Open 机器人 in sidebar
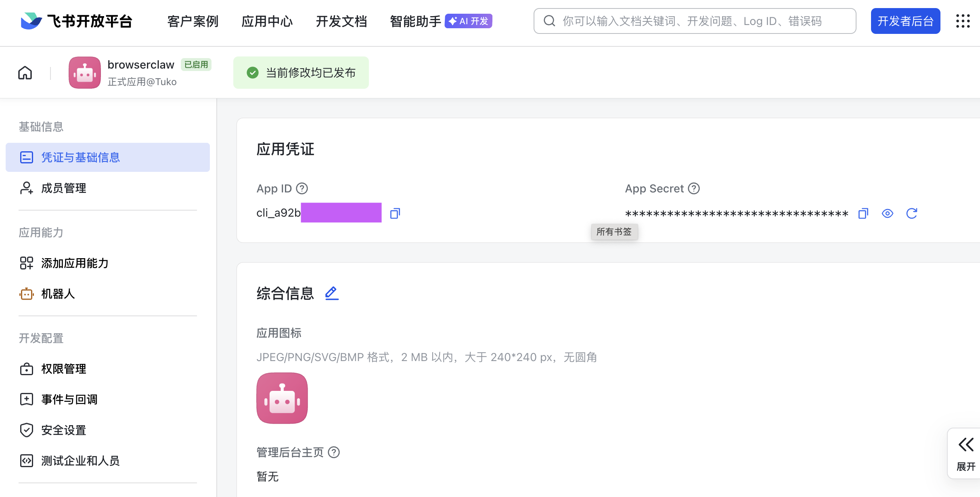 point(108,294)
